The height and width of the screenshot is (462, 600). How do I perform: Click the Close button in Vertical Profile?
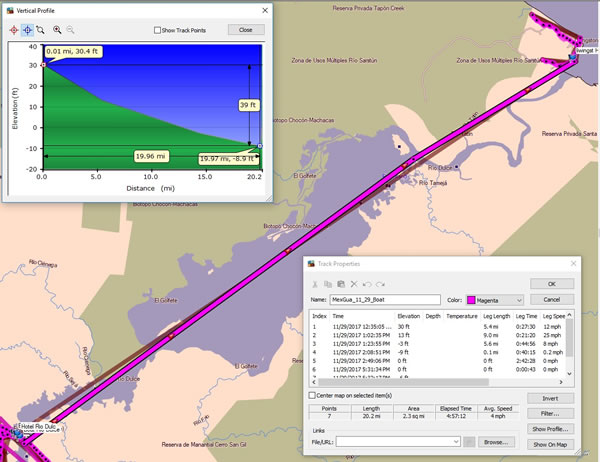[246, 30]
